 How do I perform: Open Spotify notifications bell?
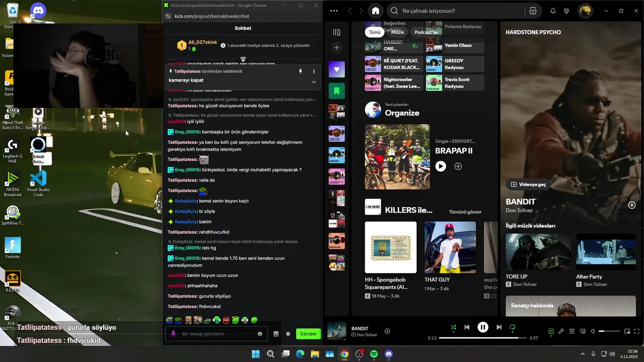point(553,11)
